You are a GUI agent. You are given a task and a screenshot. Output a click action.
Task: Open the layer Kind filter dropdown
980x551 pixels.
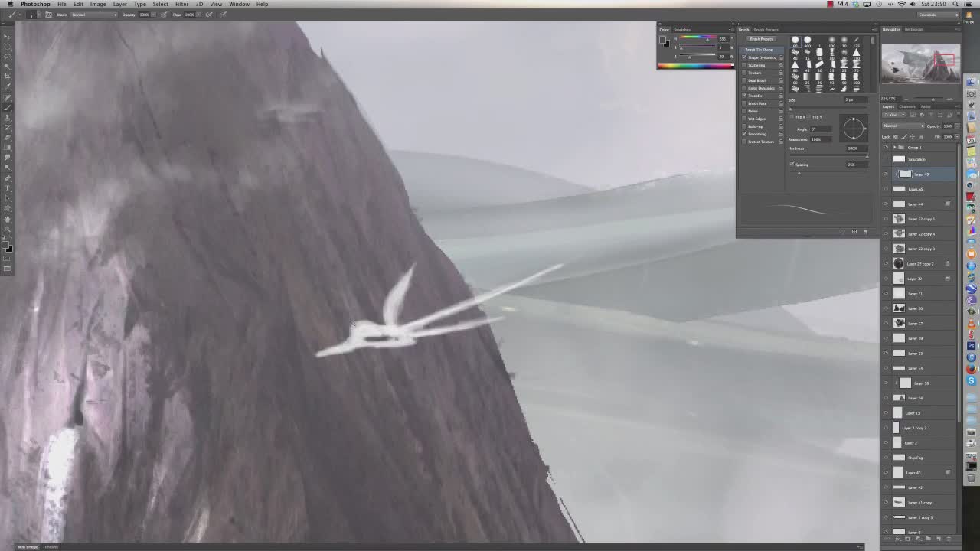893,115
